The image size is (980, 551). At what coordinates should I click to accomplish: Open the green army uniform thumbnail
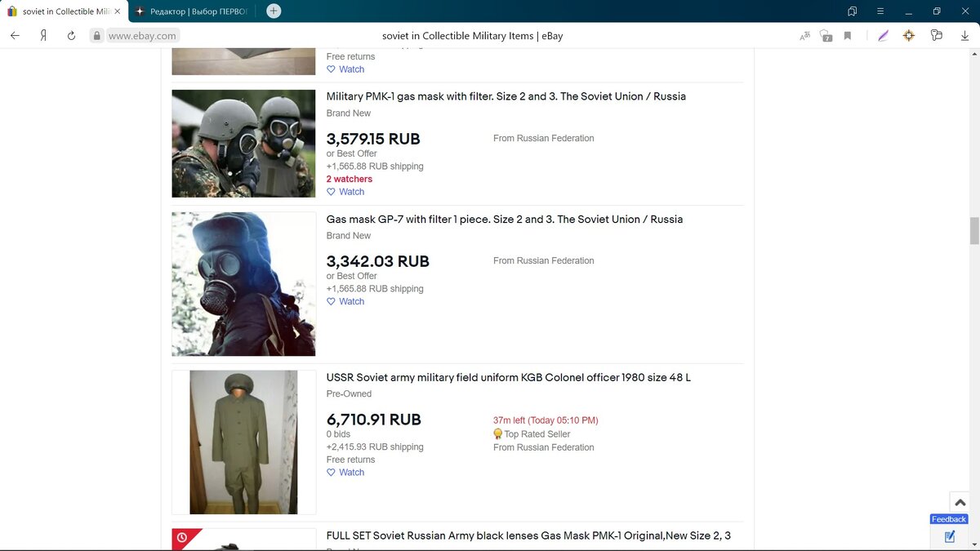[243, 442]
